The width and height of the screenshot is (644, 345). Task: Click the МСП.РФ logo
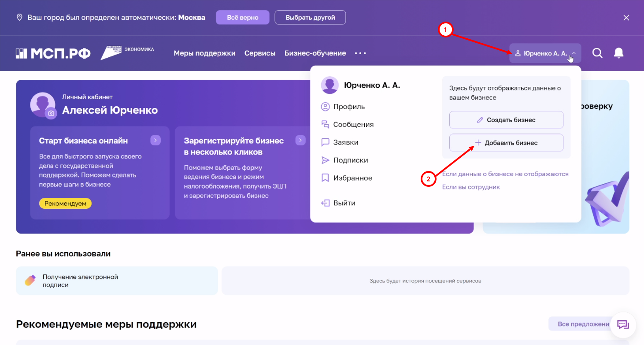pos(53,53)
